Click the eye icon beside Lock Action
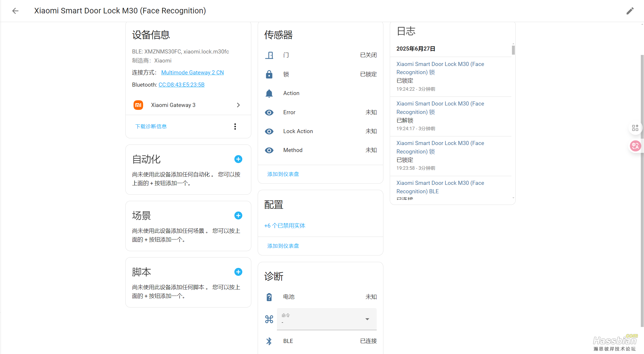Screen dimensions: 644x354 point(269,131)
